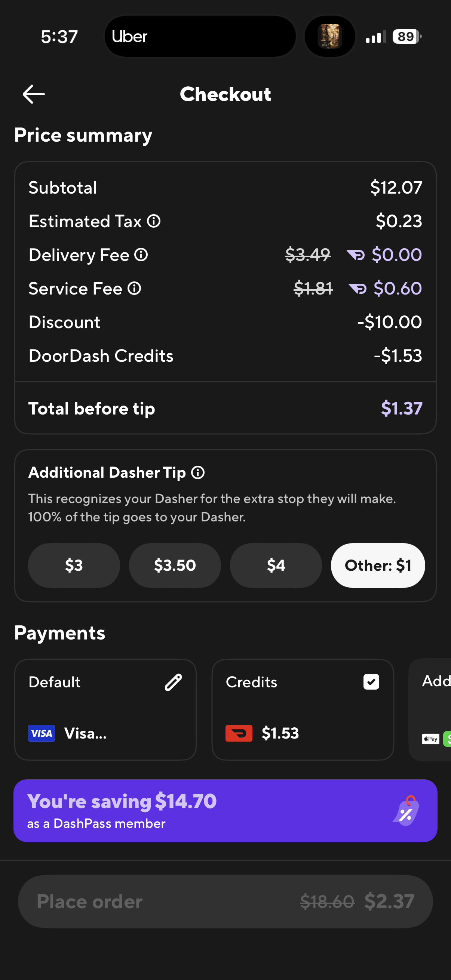Tap the DoorDash credits red logo
The height and width of the screenshot is (980, 451).
click(x=239, y=733)
